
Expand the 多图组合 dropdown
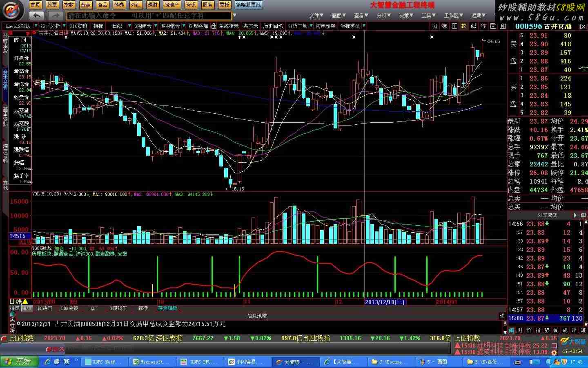point(184,26)
